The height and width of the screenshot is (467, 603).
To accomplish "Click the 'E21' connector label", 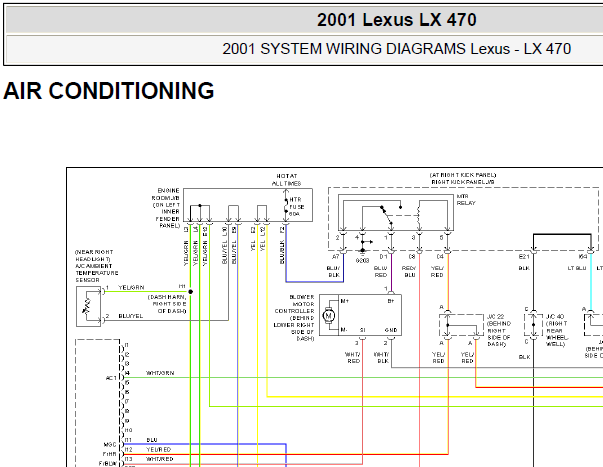I will pos(524,256).
